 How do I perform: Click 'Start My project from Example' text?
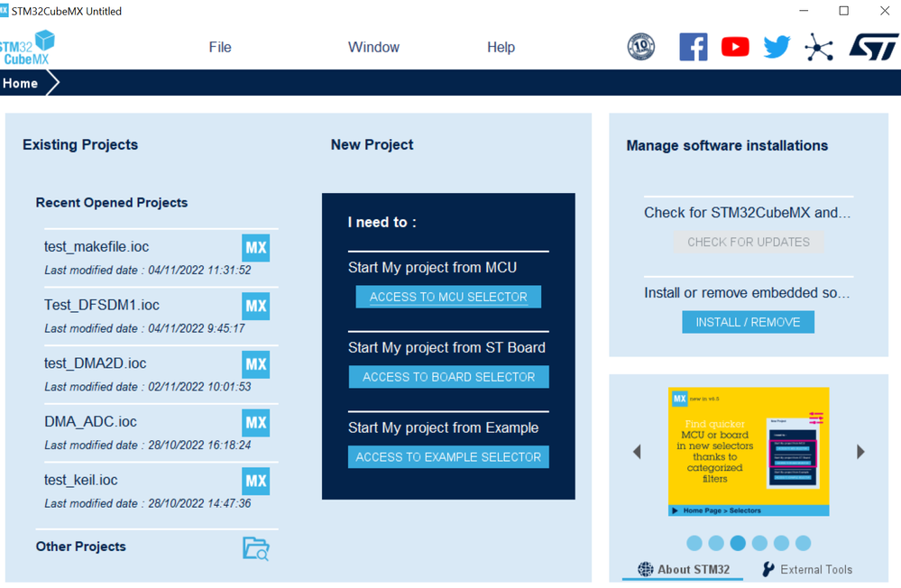[443, 427]
